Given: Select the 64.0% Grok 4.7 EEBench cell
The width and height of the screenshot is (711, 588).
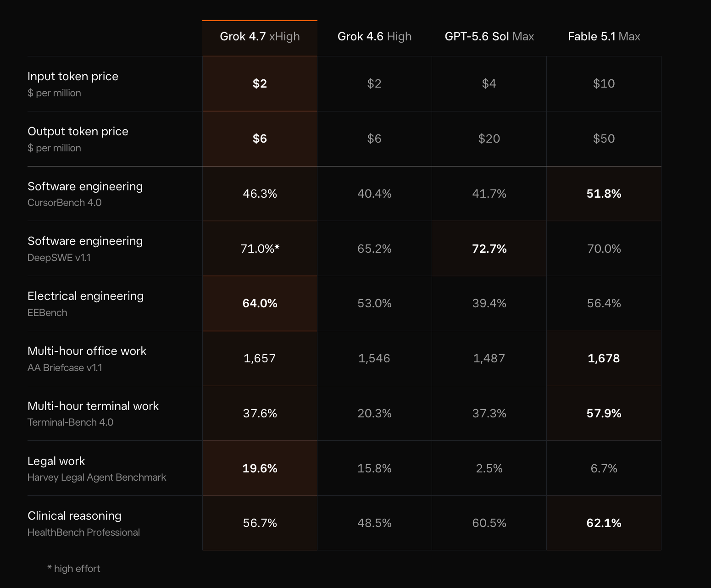Looking at the screenshot, I should click(x=260, y=304).
